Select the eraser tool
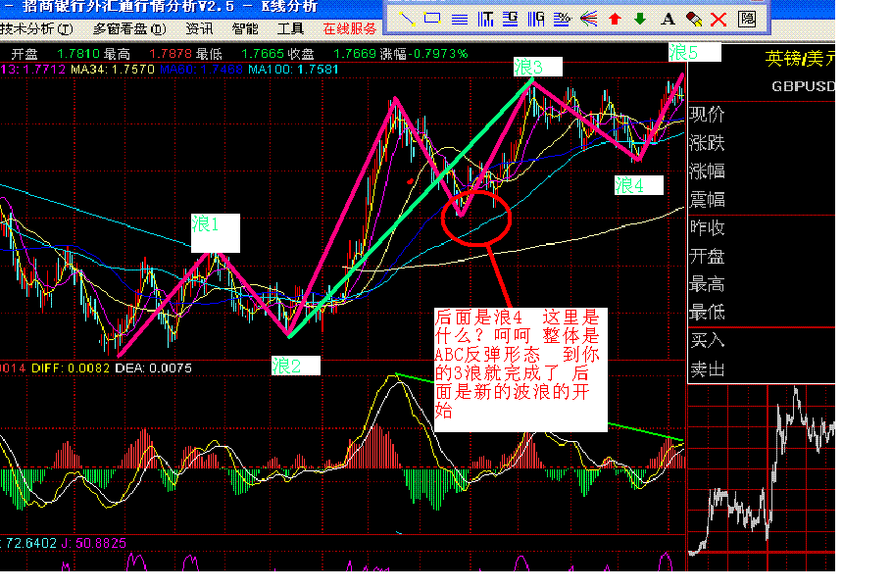The width and height of the screenshot is (892, 588). coord(693,20)
